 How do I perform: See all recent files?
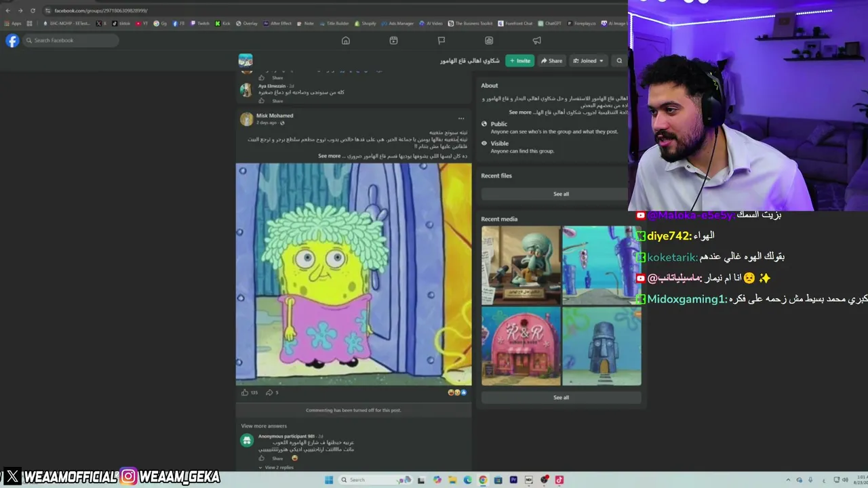[x=561, y=195]
